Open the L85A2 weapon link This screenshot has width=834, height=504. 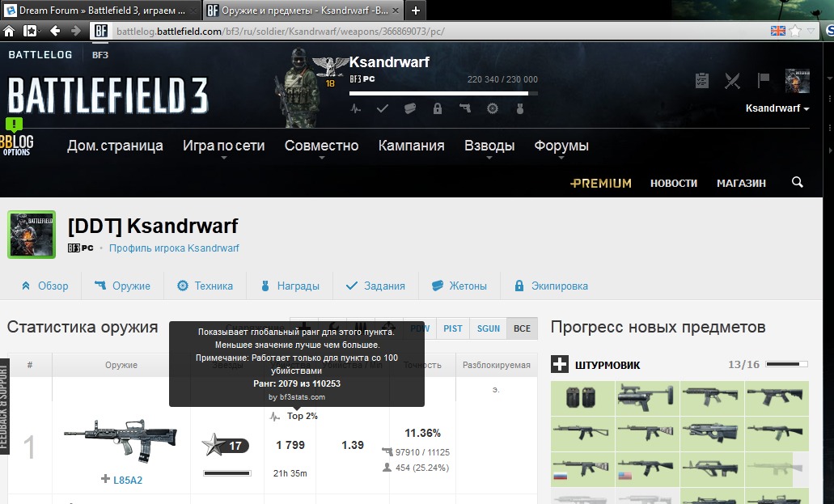(128, 480)
